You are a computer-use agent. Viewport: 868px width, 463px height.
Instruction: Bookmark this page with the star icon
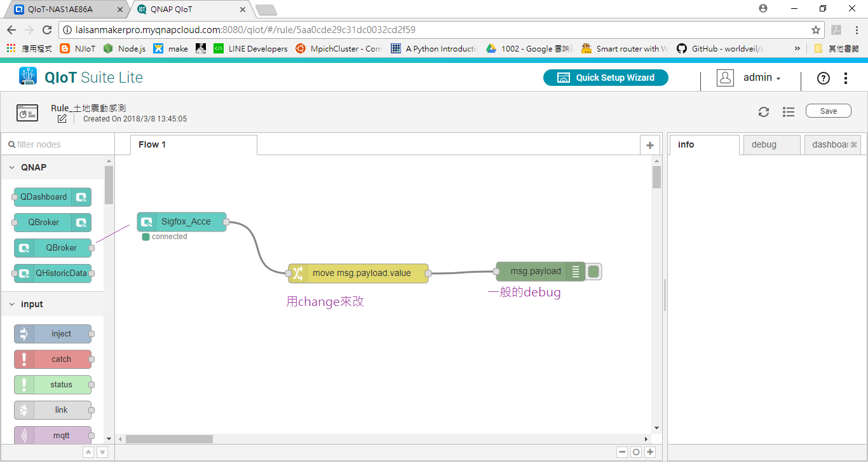coord(816,30)
